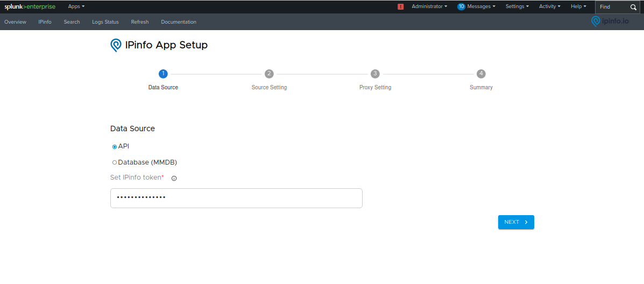The height and width of the screenshot is (284, 644).
Task: Select step 1 Data Source circle
Action: [x=163, y=74]
